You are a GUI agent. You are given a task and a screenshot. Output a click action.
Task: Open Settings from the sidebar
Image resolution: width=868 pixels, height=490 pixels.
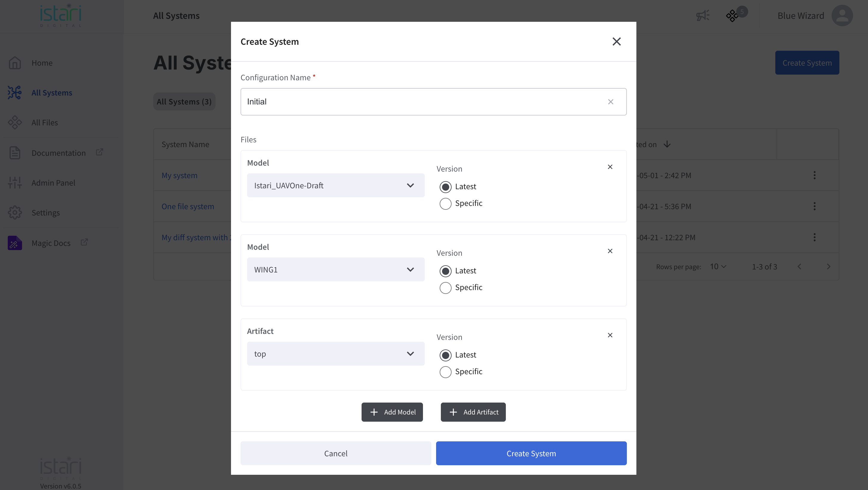(x=46, y=213)
